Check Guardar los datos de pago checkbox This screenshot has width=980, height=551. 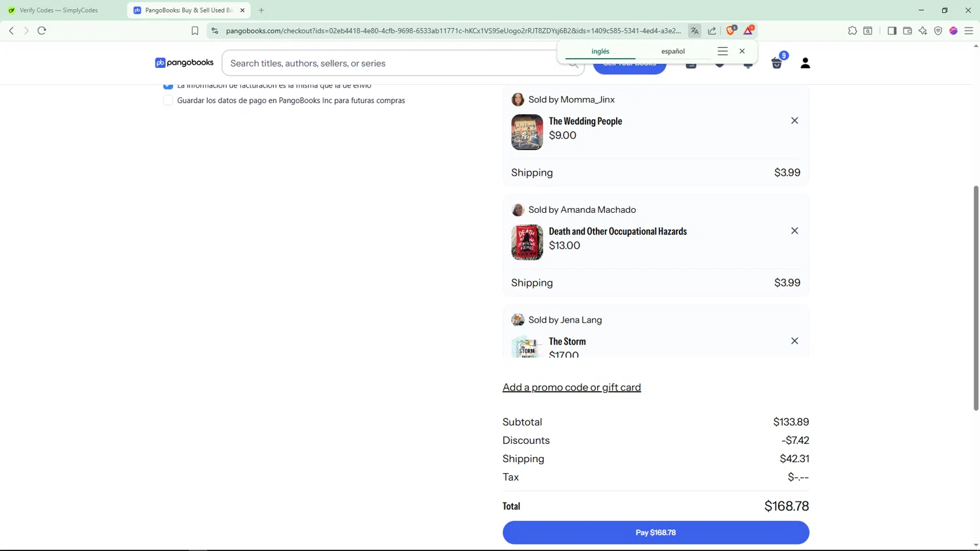[x=168, y=101]
